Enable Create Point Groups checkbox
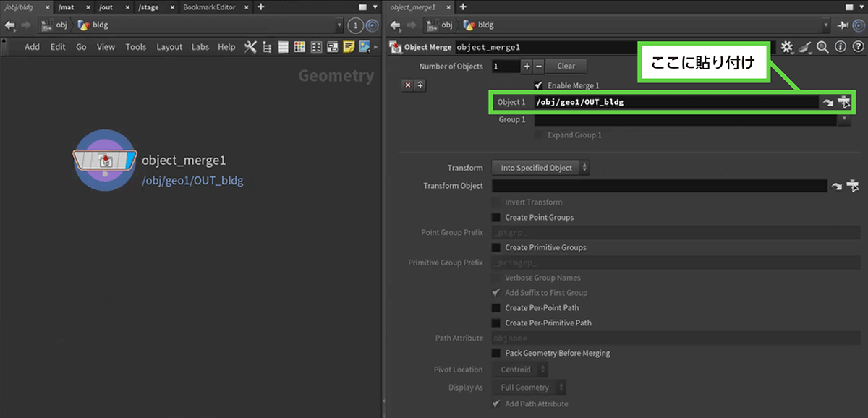This screenshot has width=868, height=418. coord(496,217)
